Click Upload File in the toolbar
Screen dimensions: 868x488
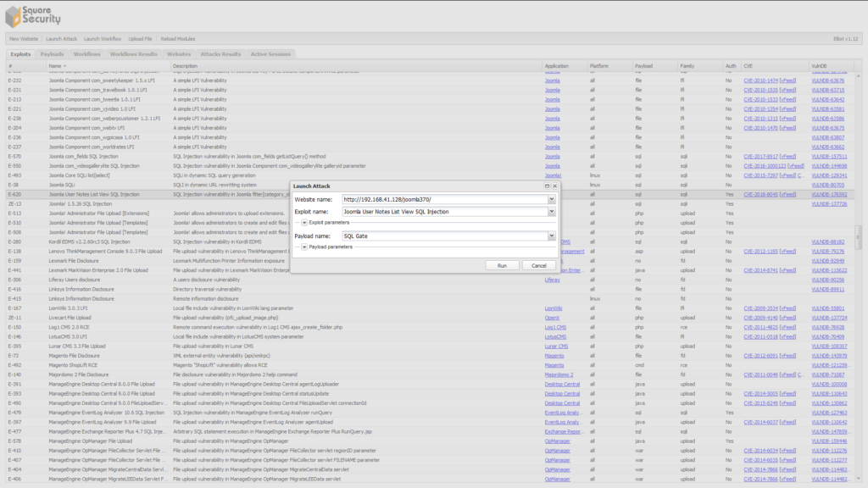[140, 39]
